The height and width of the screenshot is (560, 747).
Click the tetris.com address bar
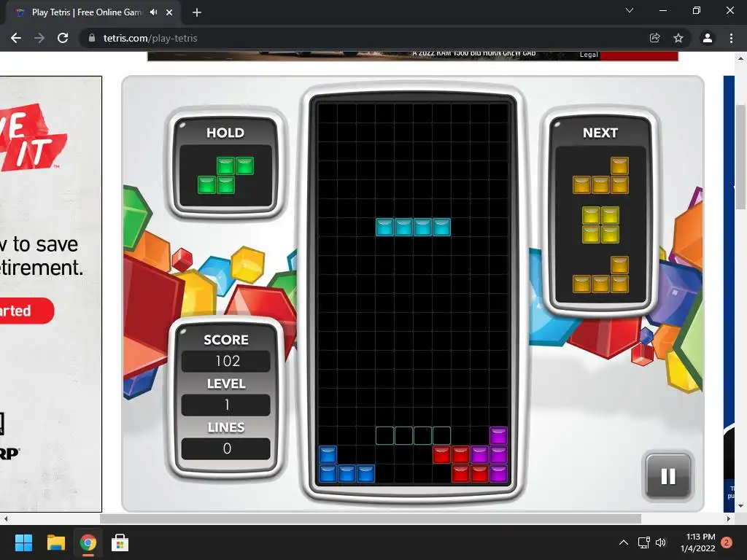click(362, 38)
